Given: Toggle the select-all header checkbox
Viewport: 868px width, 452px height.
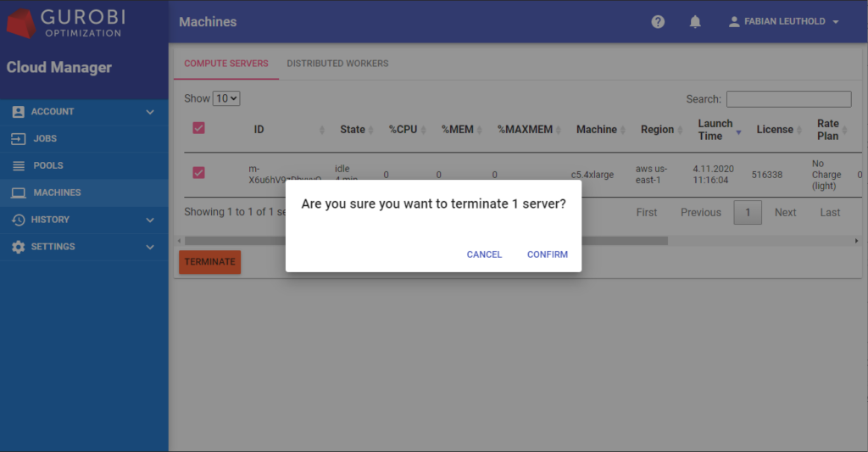Looking at the screenshot, I should (198, 128).
